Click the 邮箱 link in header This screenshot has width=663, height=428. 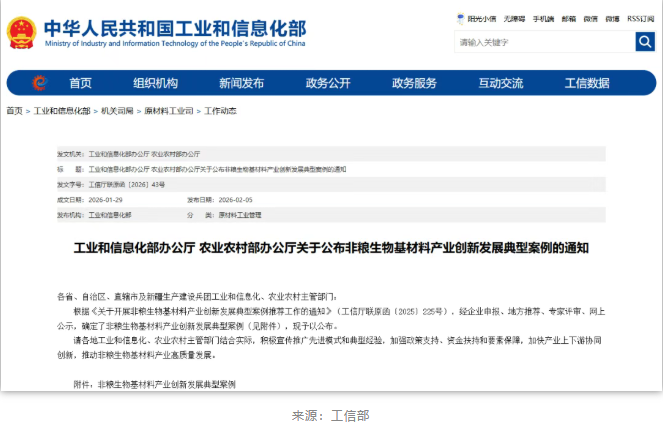click(x=568, y=18)
